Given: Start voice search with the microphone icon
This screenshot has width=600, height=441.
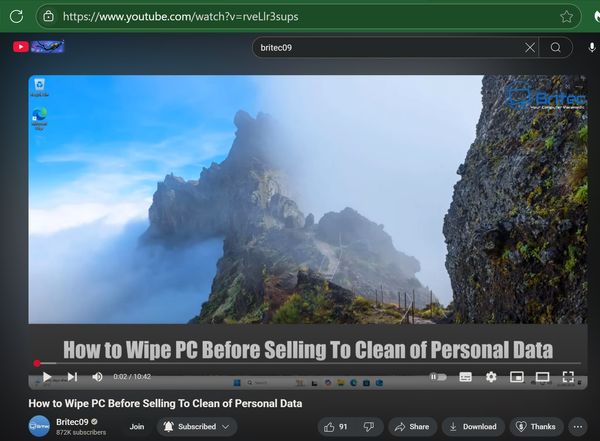Looking at the screenshot, I should [592, 47].
